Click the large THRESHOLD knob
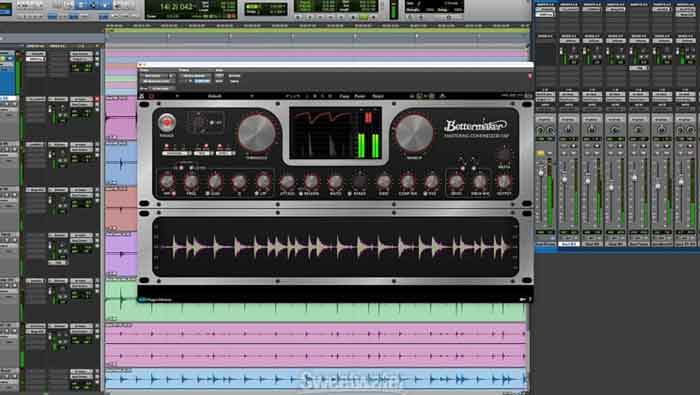The width and height of the screenshot is (700, 395). (257, 133)
